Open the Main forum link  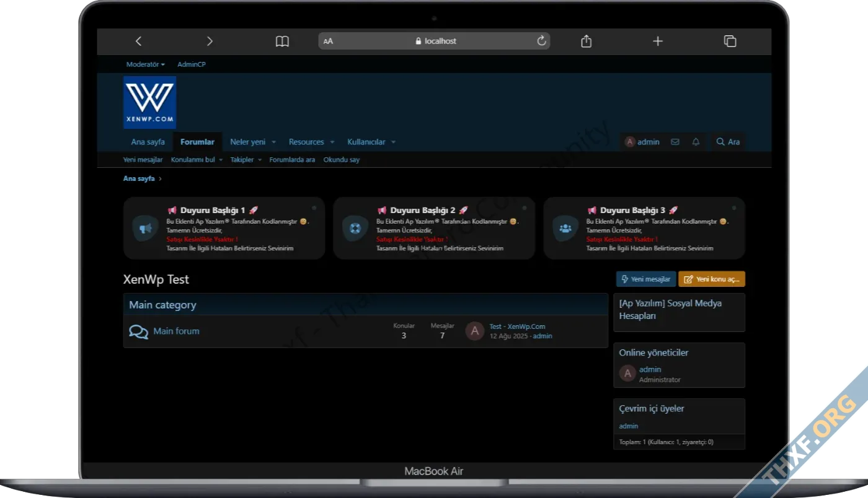click(176, 331)
